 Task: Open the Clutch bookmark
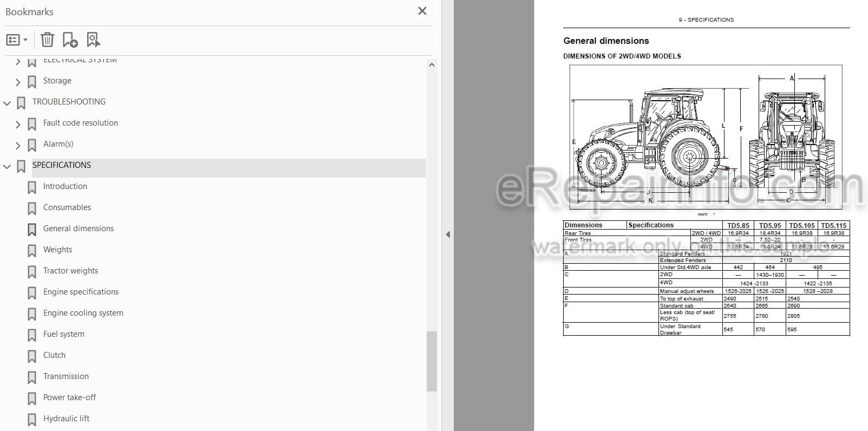click(54, 355)
